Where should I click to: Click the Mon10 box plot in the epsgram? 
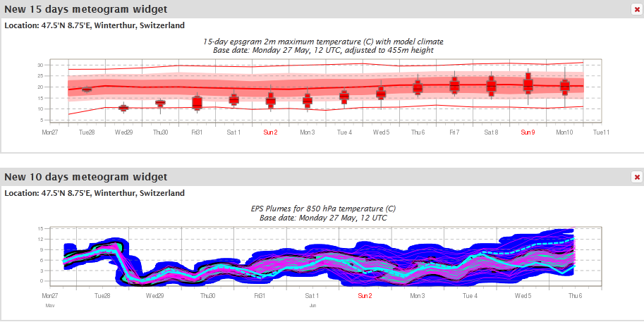(x=565, y=87)
